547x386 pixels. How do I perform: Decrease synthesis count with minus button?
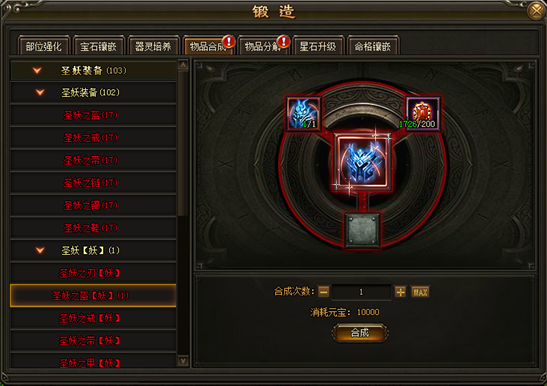(x=323, y=292)
